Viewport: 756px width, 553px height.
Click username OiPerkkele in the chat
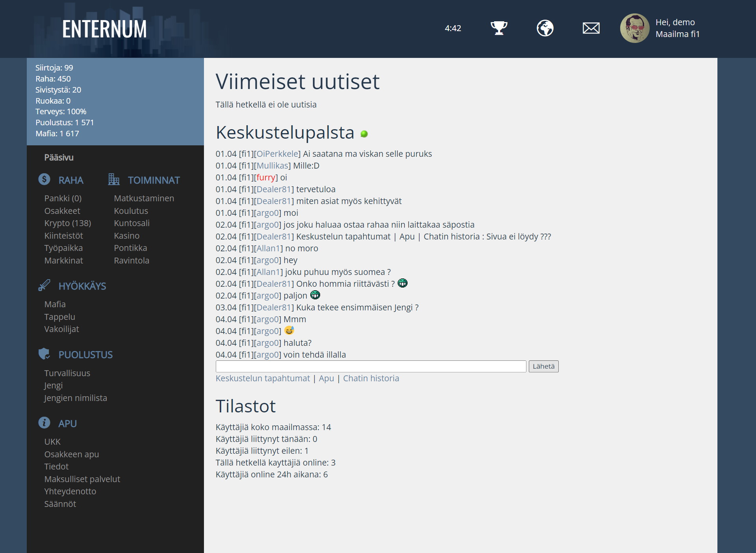click(277, 154)
